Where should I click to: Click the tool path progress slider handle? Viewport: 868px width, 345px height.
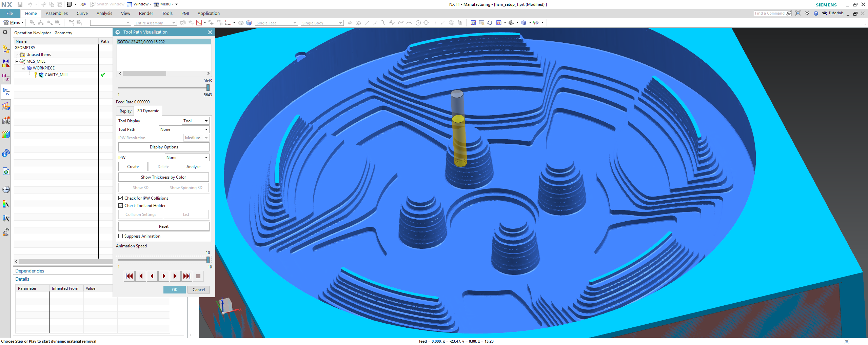click(x=208, y=88)
